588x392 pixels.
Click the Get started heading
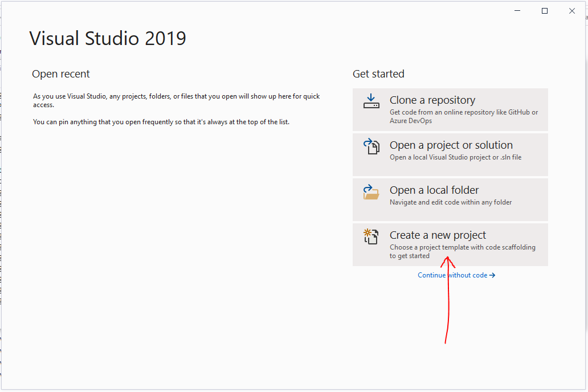click(378, 74)
